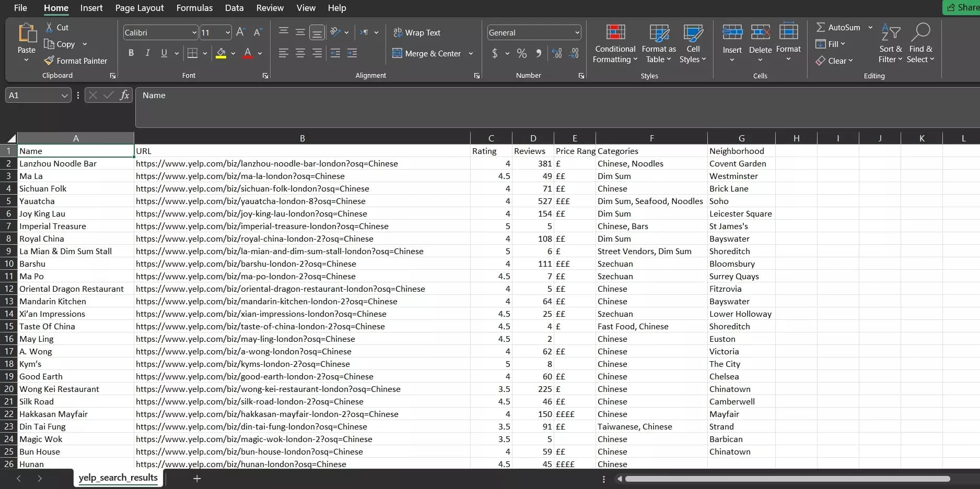Open Find & Select menu
Screen dimensions: 980x489
(x=920, y=44)
